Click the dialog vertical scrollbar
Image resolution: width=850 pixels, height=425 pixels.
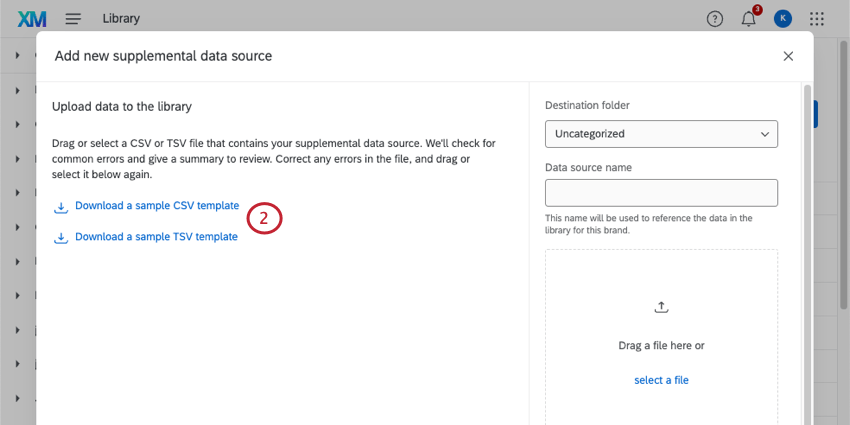click(x=807, y=250)
